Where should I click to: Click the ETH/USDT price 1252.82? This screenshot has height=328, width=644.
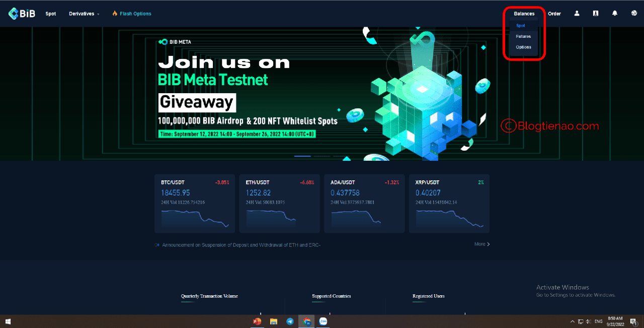(258, 193)
